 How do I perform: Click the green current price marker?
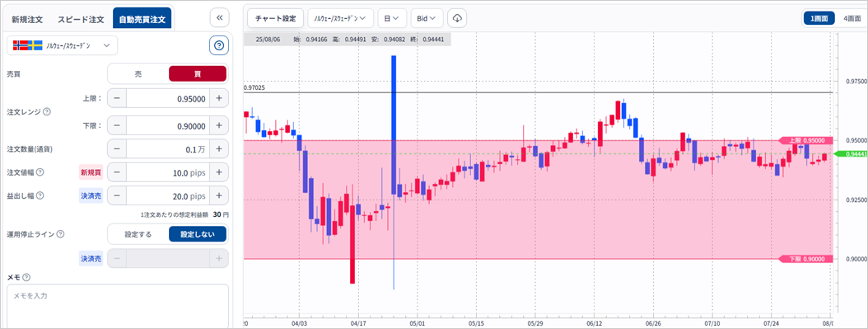pos(850,154)
